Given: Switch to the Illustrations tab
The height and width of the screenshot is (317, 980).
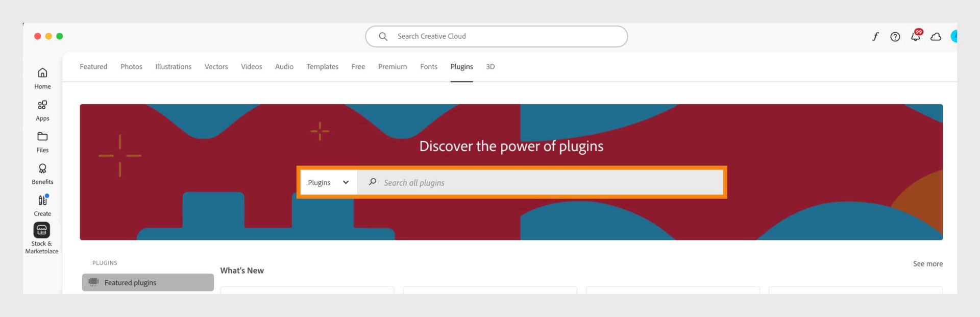Looking at the screenshot, I should coord(173,66).
